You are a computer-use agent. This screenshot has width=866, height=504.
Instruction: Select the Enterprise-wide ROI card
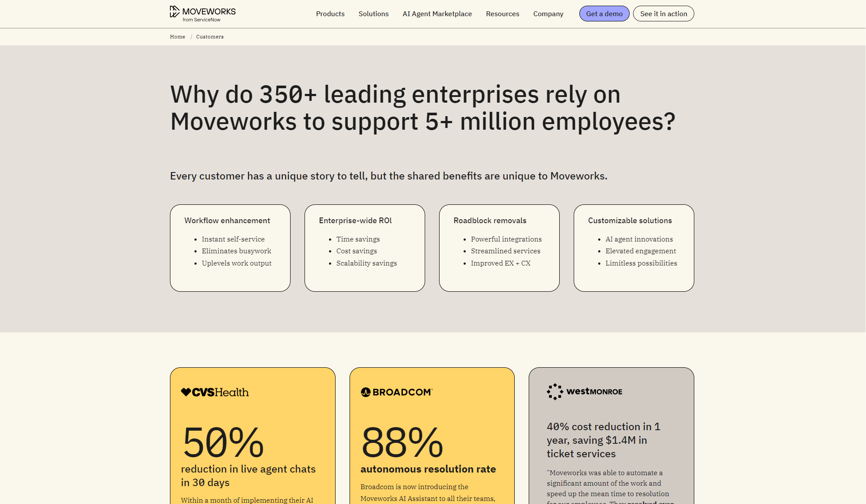pos(364,248)
